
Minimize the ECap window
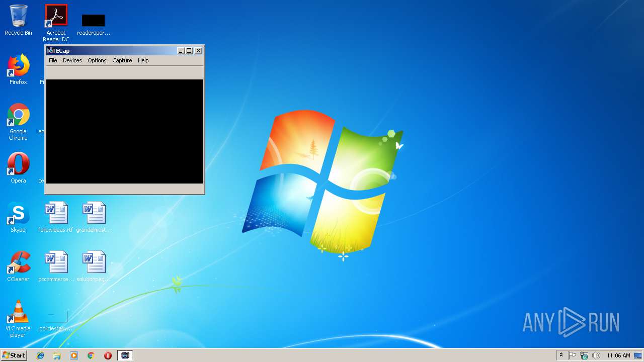[x=181, y=50]
